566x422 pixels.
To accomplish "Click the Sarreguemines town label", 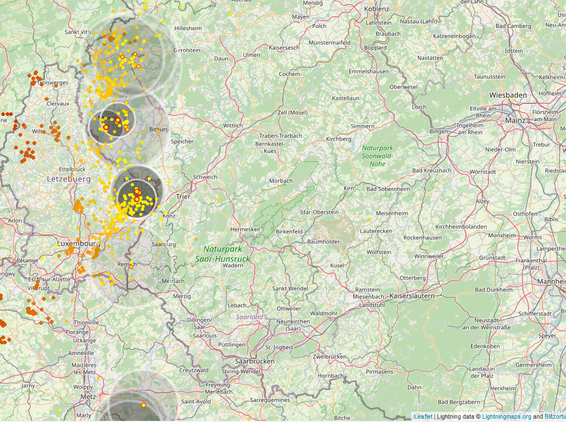I will pyautogui.click(x=270, y=400).
